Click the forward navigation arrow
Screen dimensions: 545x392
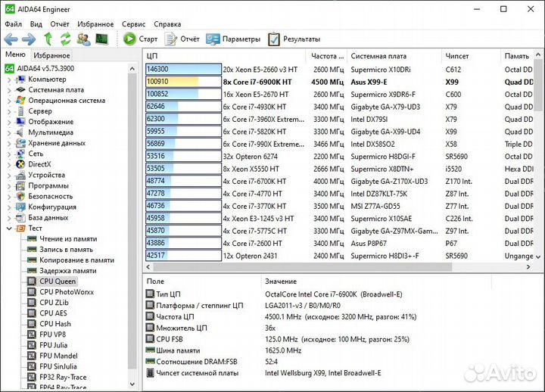pyautogui.click(x=29, y=39)
